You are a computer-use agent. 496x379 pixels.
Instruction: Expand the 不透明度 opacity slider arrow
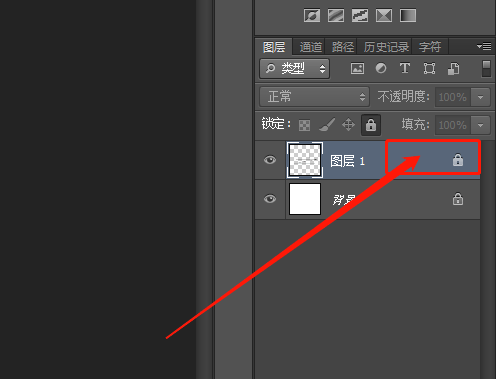[x=480, y=97]
